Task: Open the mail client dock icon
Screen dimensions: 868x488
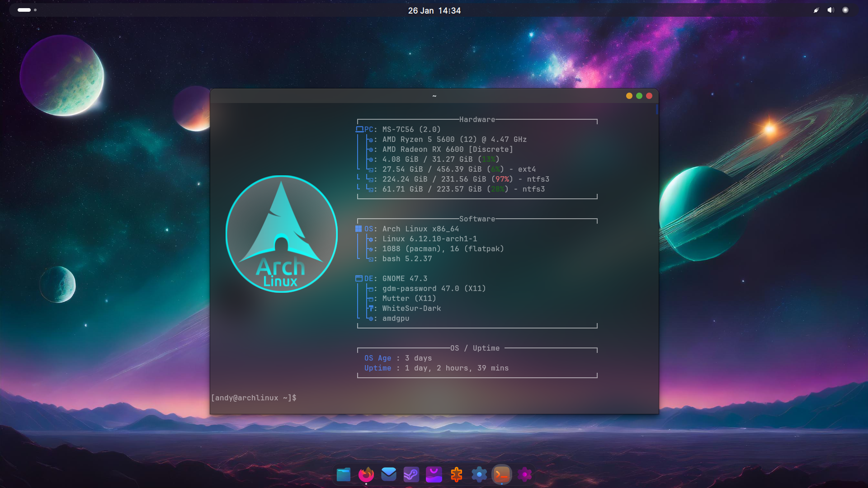Action: (389, 474)
